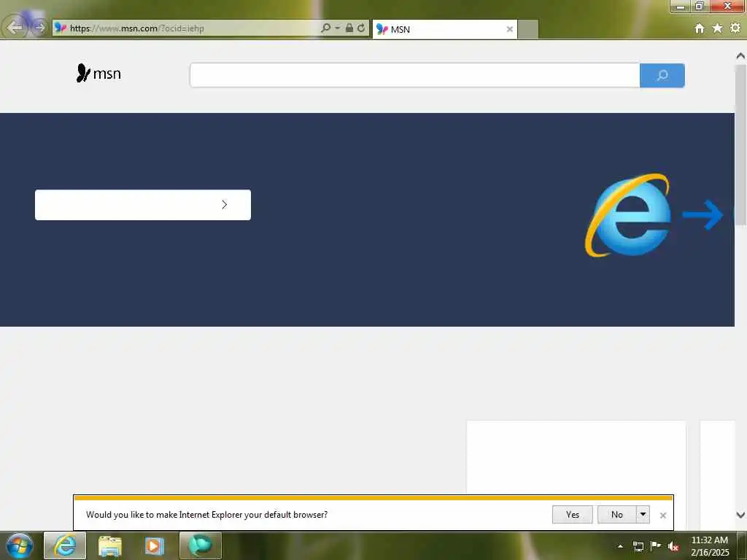Open the Tools gear menu
The height and width of the screenshot is (560, 747).
[x=735, y=28]
